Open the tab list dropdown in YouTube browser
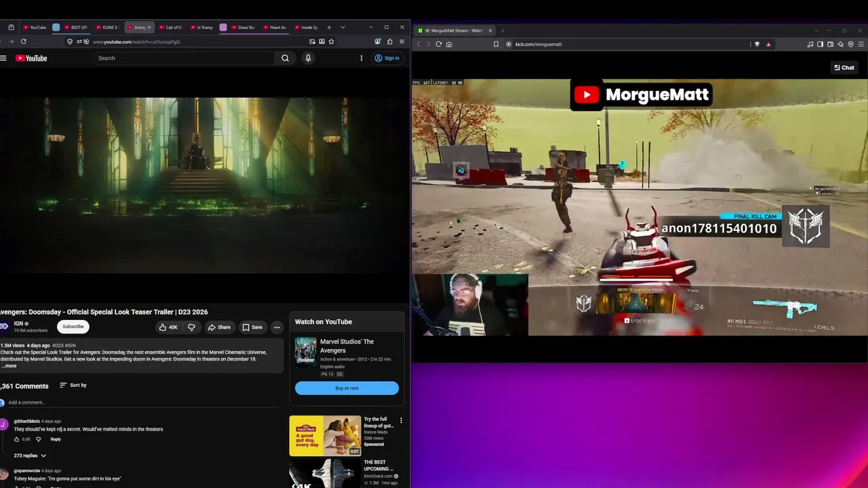This screenshot has width=868, height=488. [342, 27]
